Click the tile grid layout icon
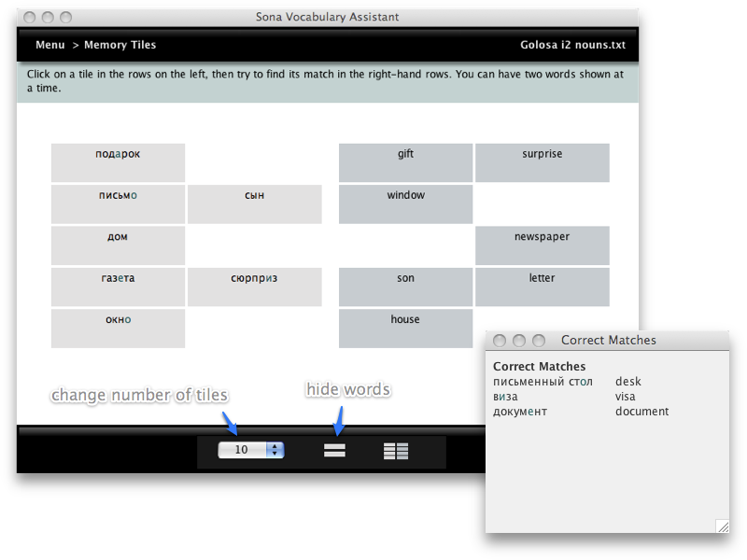 (396, 451)
